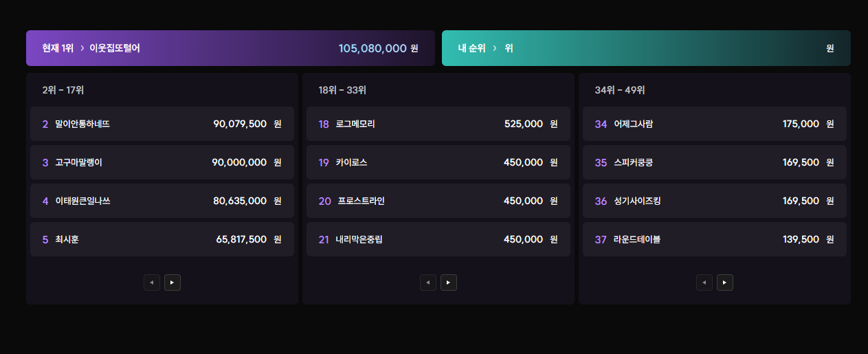868x354 pixels.
Task: Click the chevron in the 현재 1위 banner
Action: point(82,48)
